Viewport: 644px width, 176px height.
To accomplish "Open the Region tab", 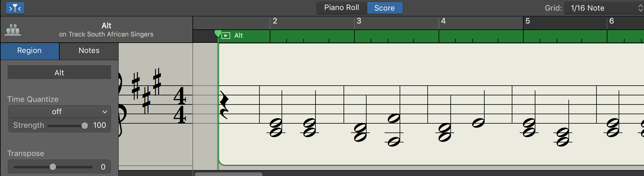I will click(30, 51).
